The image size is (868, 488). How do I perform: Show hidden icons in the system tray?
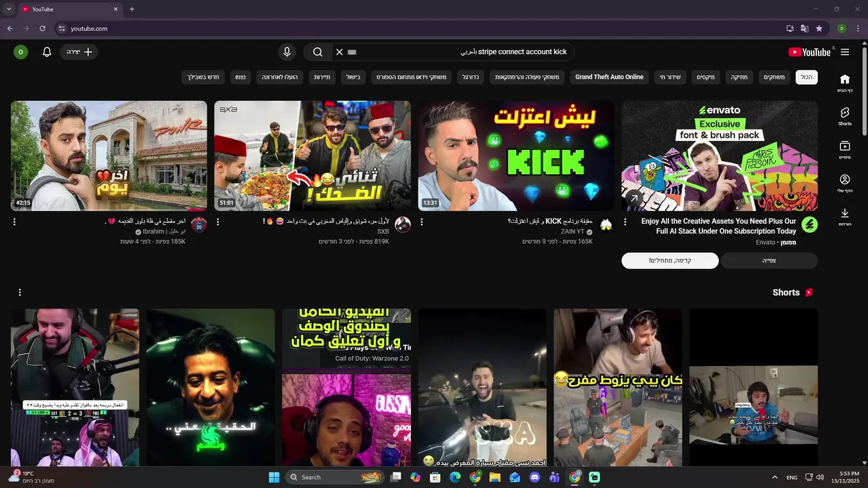[x=774, y=477]
